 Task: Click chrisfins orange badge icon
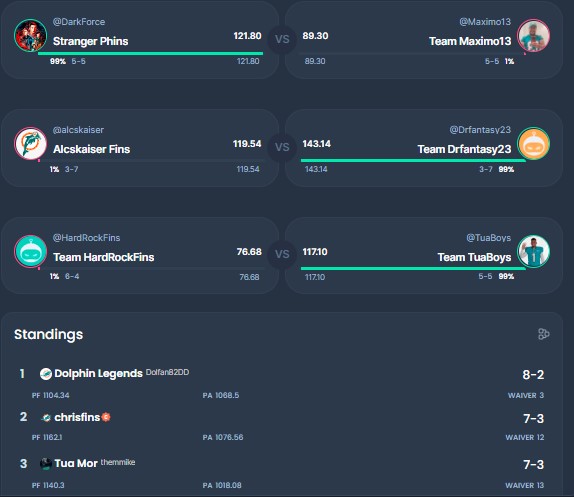[106, 417]
